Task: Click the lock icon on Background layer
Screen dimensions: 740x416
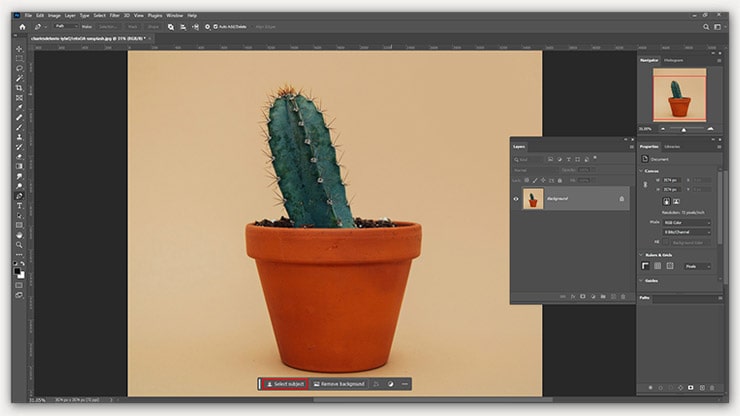Action: (x=621, y=199)
